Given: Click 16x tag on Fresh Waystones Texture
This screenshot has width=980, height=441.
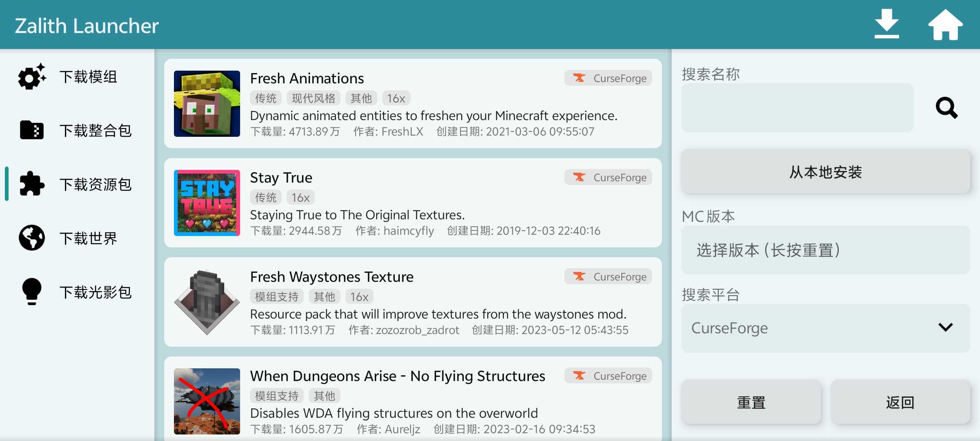Looking at the screenshot, I should tap(359, 297).
